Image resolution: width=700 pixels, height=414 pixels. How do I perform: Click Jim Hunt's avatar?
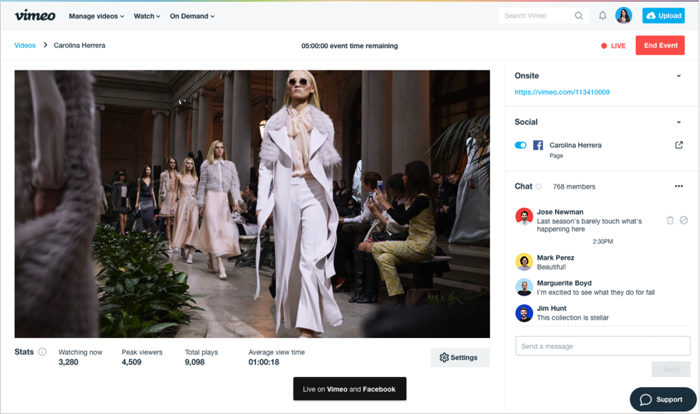(524, 313)
